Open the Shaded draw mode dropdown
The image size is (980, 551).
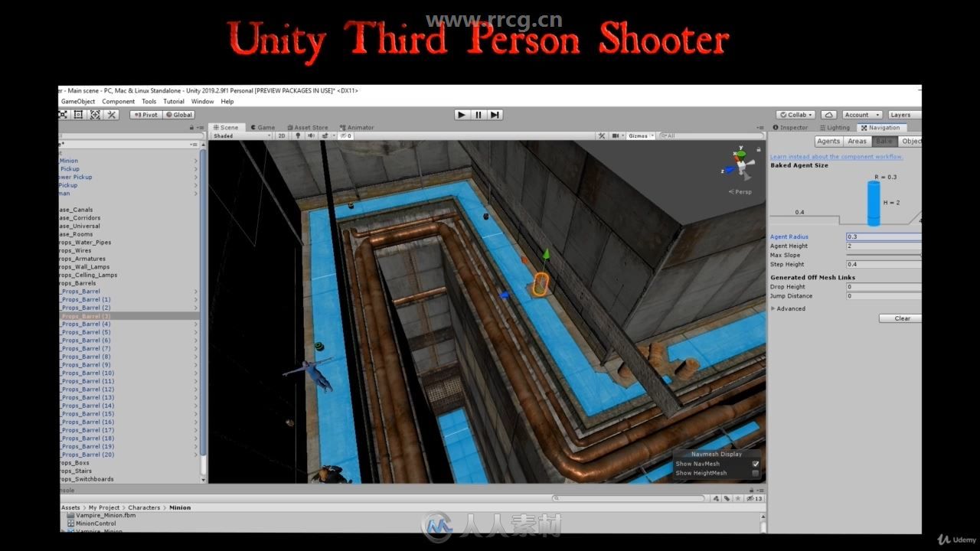(241, 135)
